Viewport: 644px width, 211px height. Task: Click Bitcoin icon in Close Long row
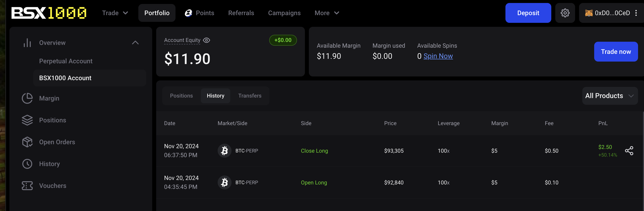[224, 151]
